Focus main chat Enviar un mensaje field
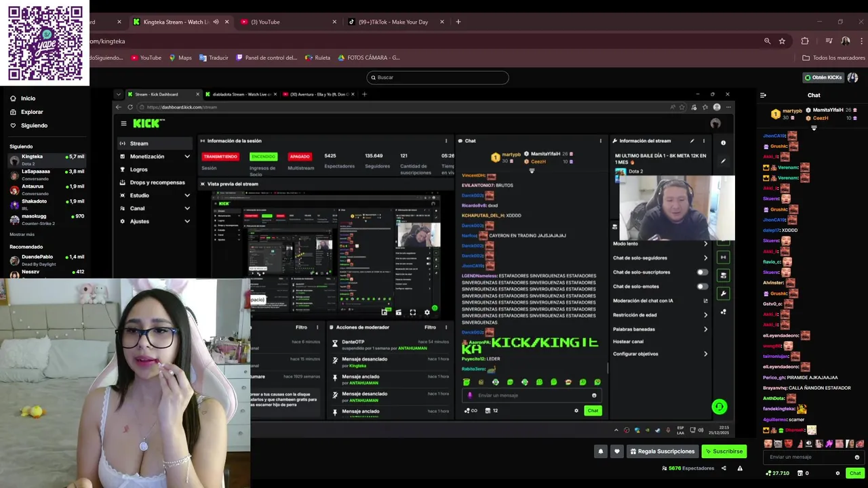Screen dimensions: 868x488 [x=814, y=457]
